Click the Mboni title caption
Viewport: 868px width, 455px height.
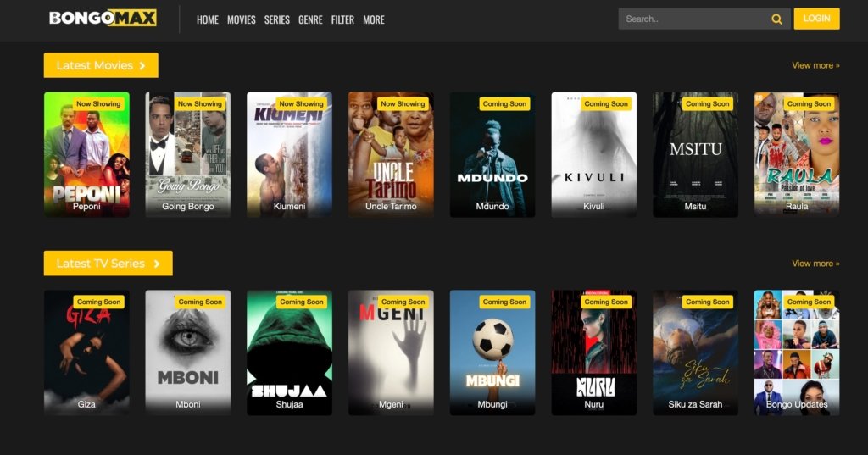point(188,405)
